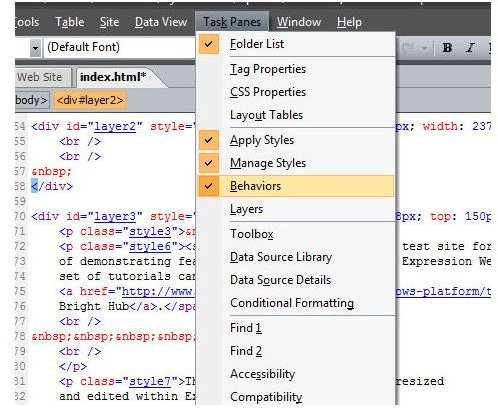Click the http://www href link in code
This screenshot has height=417, width=498.
tap(158, 292)
